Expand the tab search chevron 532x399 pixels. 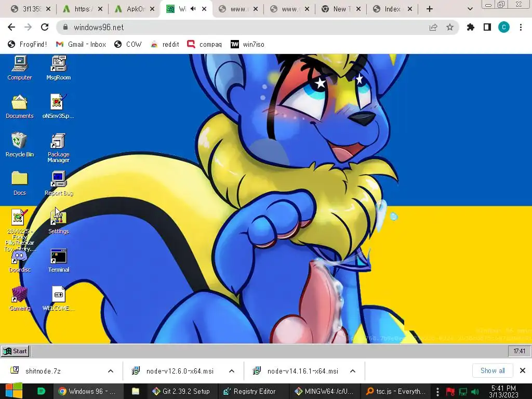coord(470,9)
